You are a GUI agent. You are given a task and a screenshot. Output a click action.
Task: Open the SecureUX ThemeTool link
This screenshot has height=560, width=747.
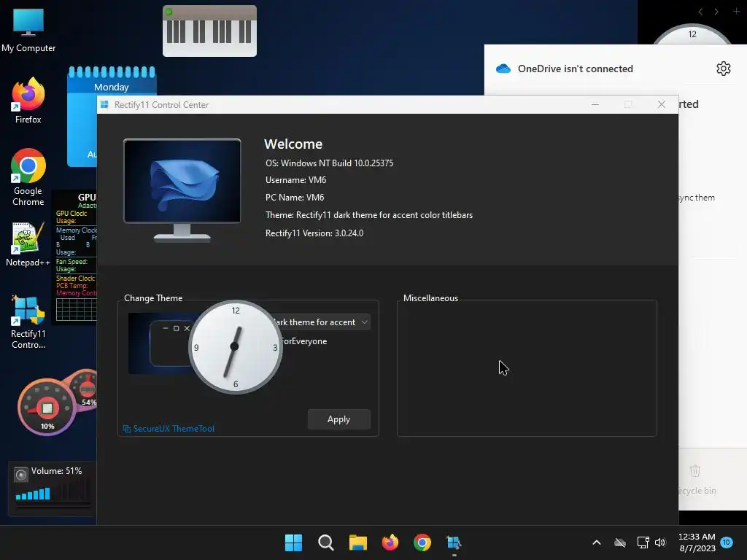[169, 429]
